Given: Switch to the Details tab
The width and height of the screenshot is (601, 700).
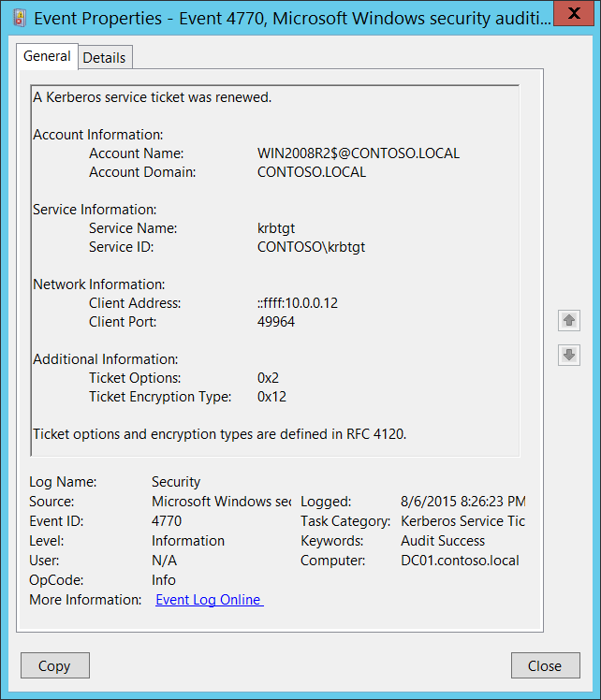Looking at the screenshot, I should point(104,57).
